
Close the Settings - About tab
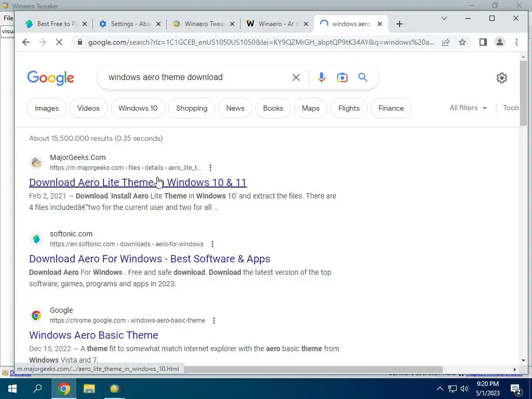pos(158,24)
